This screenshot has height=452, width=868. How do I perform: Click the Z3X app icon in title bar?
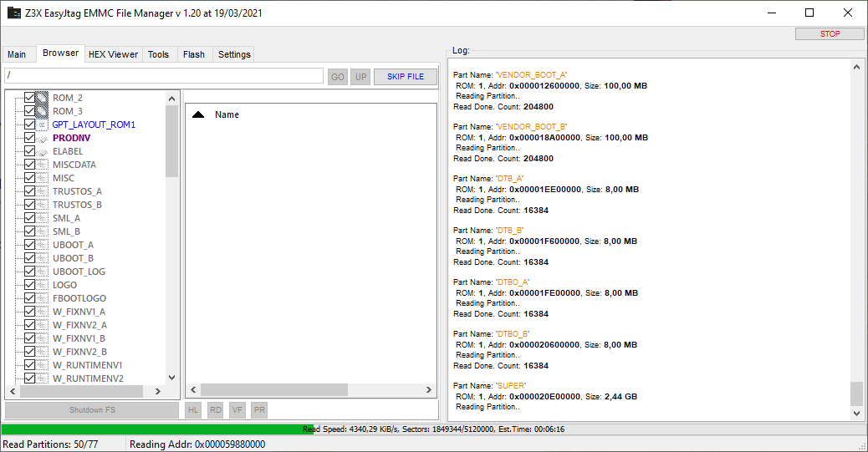pos(14,13)
